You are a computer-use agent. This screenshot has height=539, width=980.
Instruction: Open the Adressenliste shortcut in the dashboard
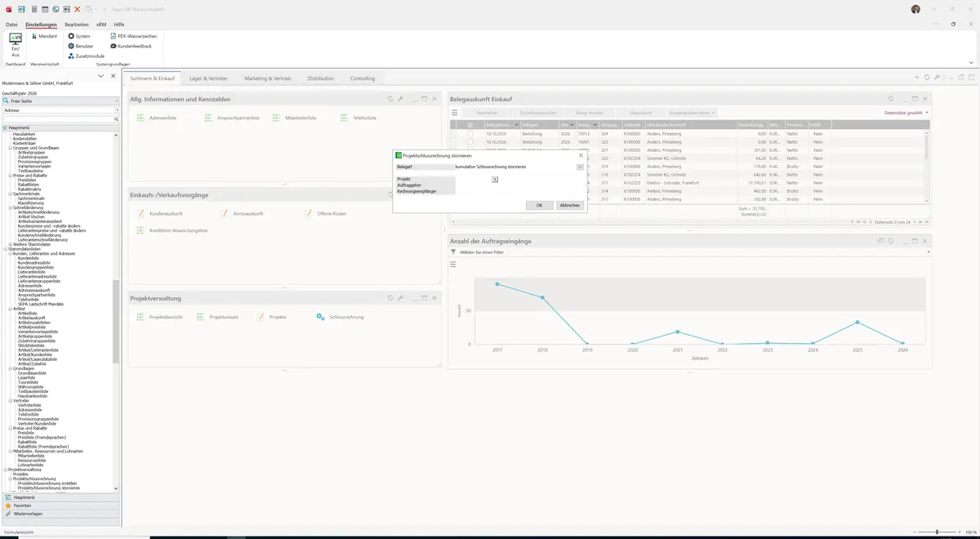(157, 118)
